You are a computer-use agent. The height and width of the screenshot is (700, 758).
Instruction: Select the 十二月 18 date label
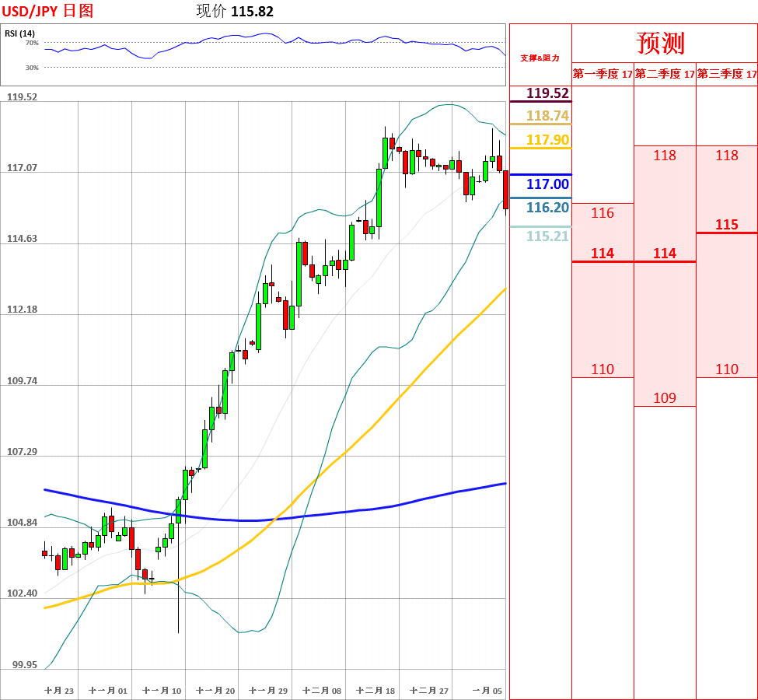[x=376, y=691]
